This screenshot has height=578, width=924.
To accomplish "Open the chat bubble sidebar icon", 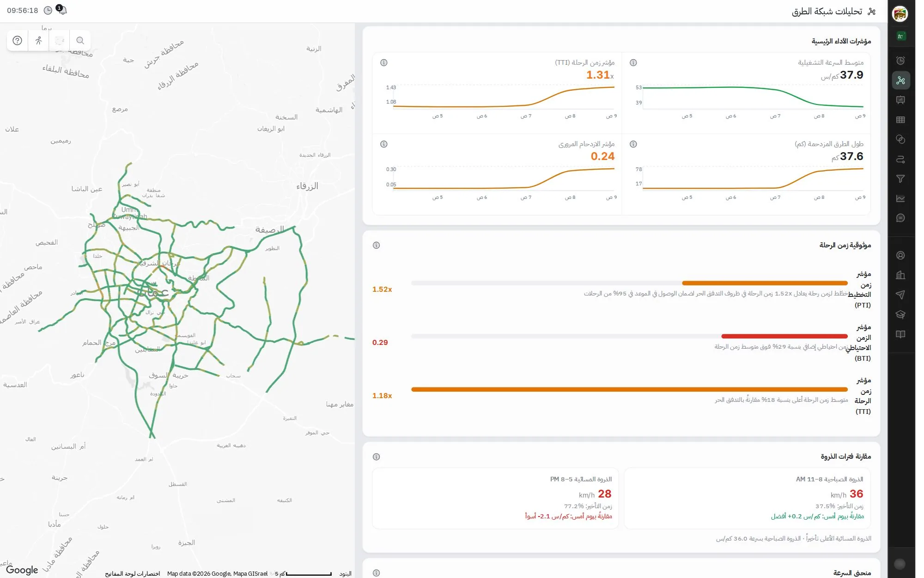I will point(900,218).
